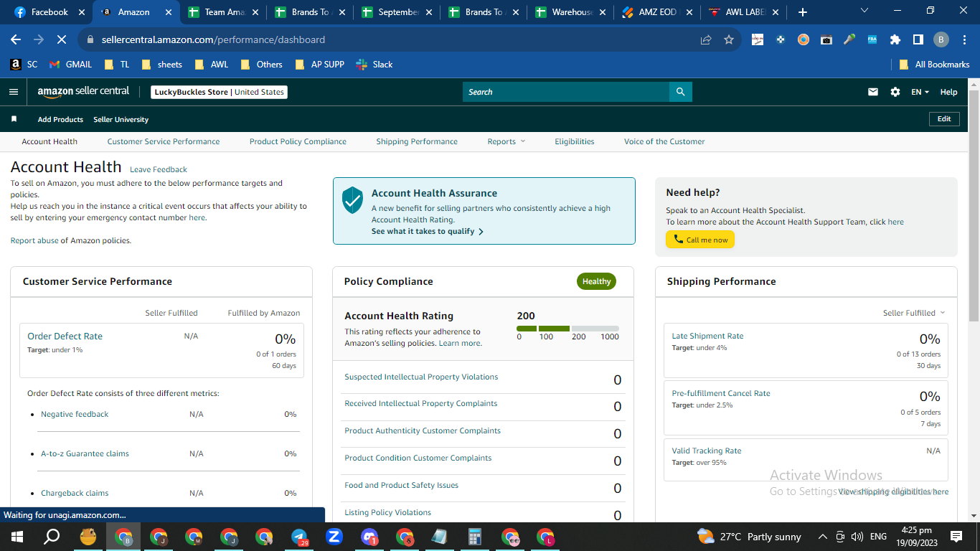Open the Seller Fulfilled dropdown in Shipping Performance

point(914,313)
